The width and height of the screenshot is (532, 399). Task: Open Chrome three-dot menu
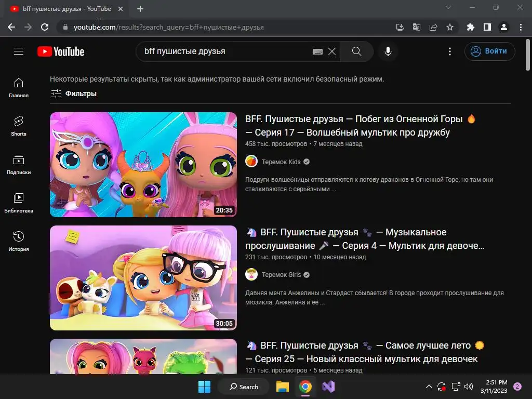pyautogui.click(x=521, y=27)
